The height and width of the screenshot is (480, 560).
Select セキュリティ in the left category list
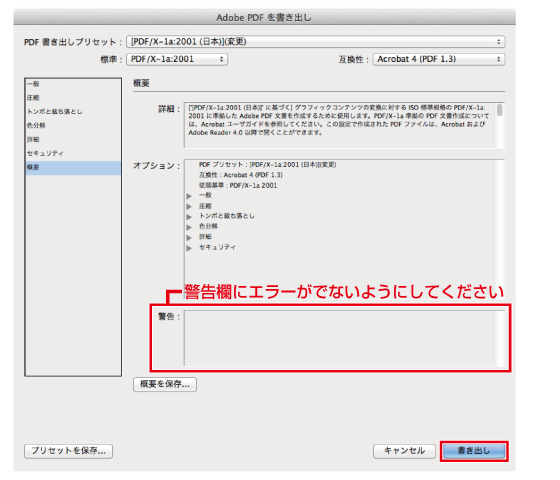73,153
